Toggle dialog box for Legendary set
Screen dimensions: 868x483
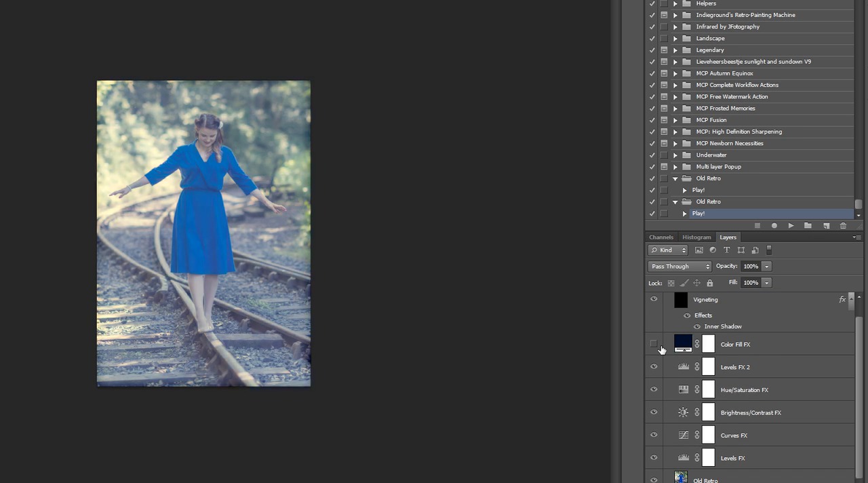pos(664,50)
